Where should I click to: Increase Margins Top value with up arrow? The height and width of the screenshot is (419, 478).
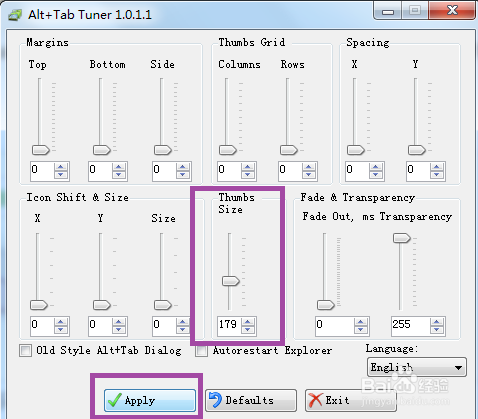click(61, 166)
